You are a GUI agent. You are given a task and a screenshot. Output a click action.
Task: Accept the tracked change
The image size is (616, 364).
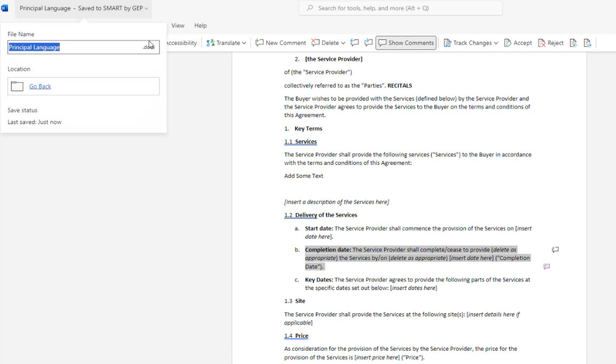point(518,43)
